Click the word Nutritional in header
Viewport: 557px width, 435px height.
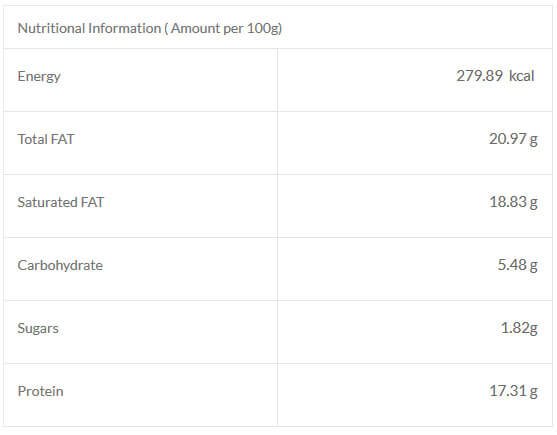point(51,28)
